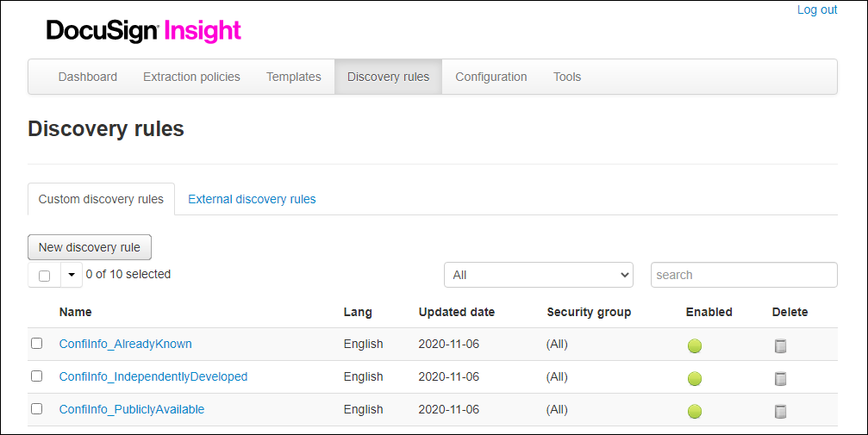The height and width of the screenshot is (435, 868).
Task: Click trash icon for ConfiInfo_PubliclyAvailable
Action: point(780,411)
